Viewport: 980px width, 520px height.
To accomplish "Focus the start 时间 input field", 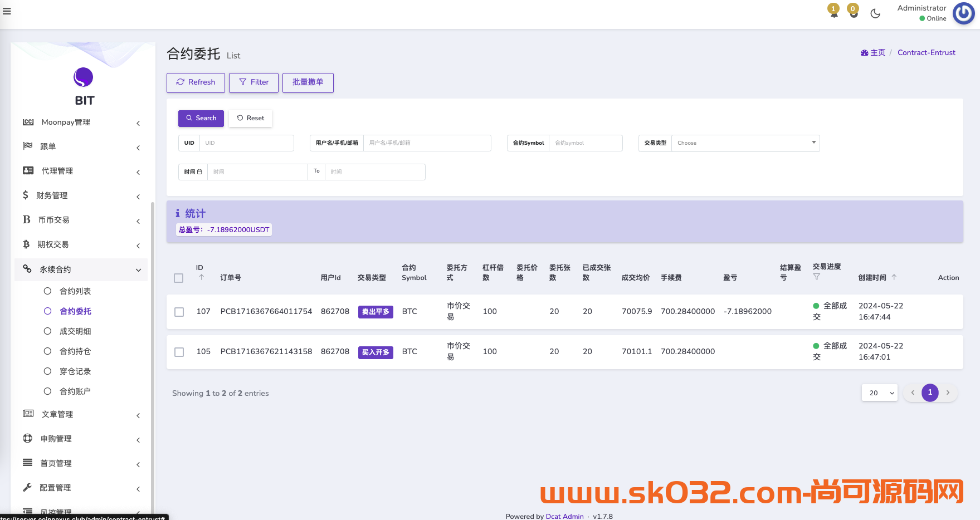I will click(257, 172).
